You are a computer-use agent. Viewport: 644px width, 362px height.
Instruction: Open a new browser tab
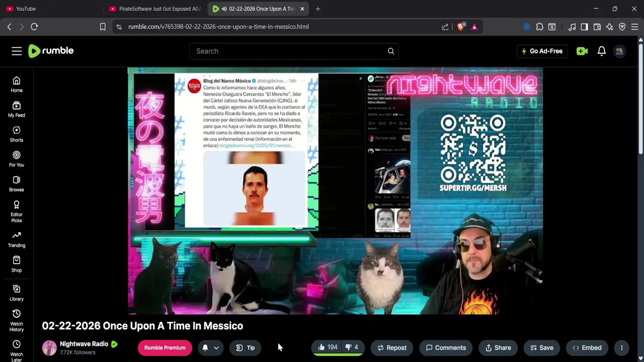(318, 9)
